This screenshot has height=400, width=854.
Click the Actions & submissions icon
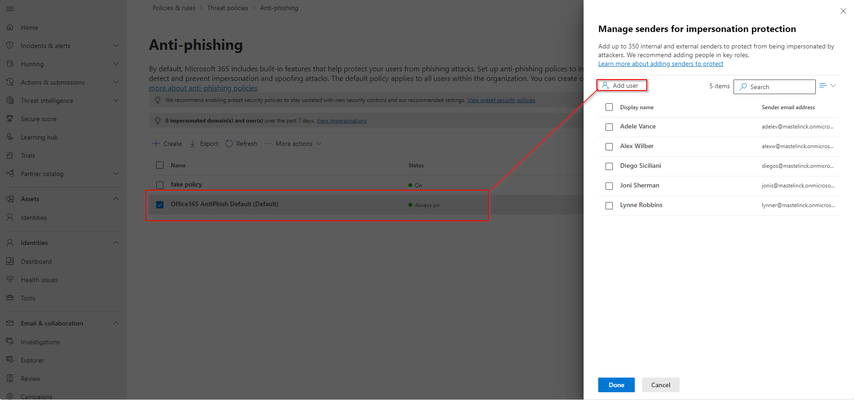9,82
